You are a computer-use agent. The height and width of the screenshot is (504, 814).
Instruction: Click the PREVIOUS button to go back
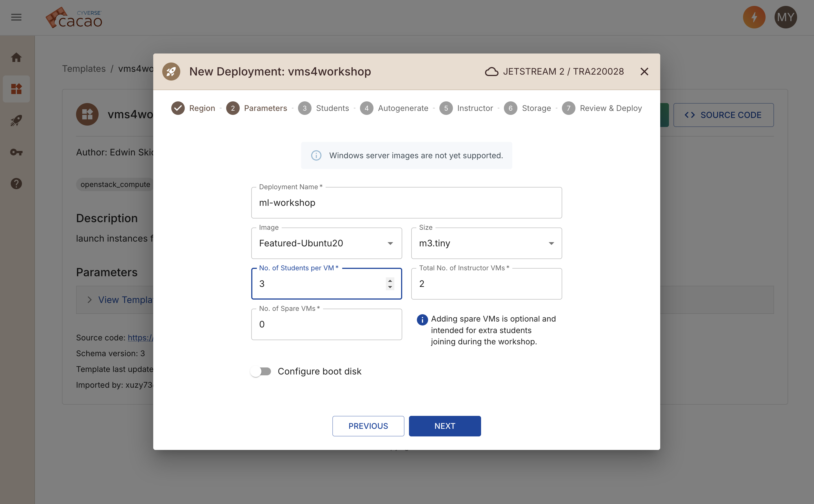368,426
